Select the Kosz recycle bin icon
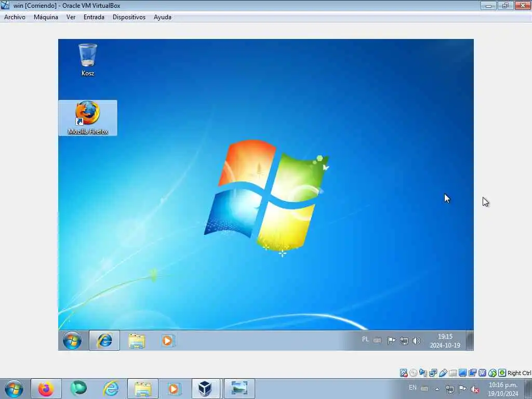 88,60
